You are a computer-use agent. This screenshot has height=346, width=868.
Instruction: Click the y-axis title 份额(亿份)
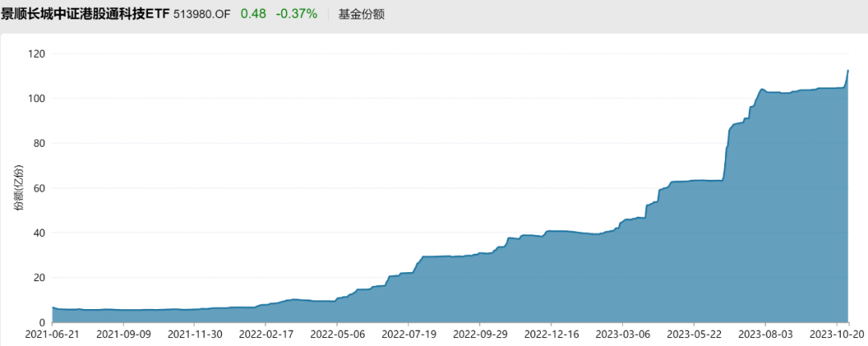point(19,187)
